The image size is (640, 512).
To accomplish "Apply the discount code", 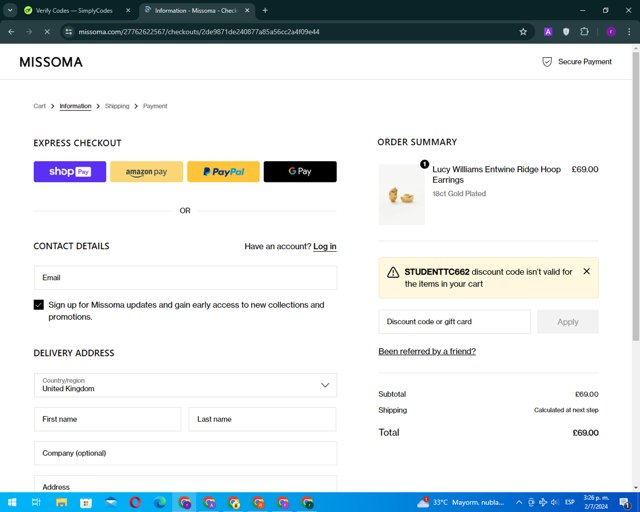I will click(568, 322).
